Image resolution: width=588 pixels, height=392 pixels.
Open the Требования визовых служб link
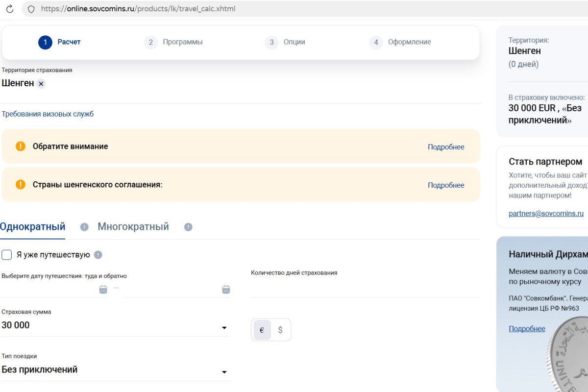pos(48,114)
